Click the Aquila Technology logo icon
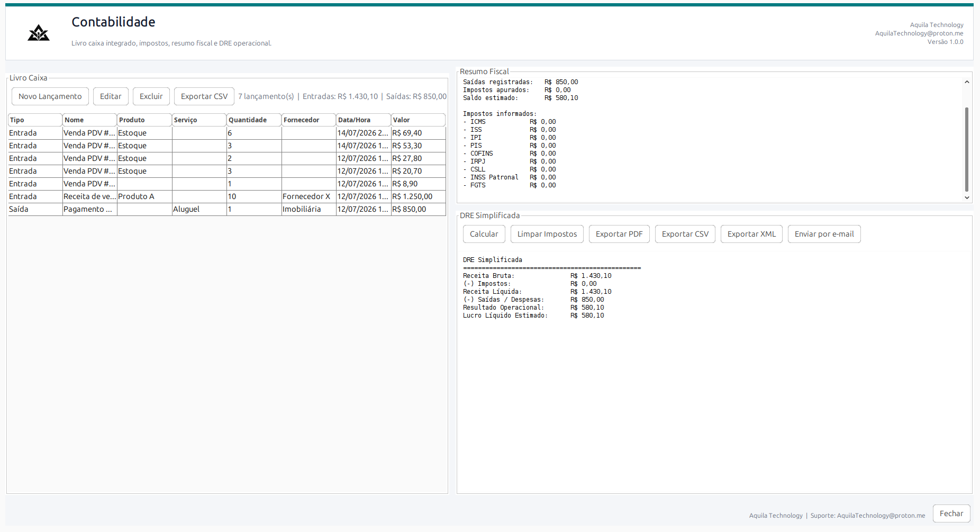This screenshot has width=980, height=532. pyautogui.click(x=39, y=33)
